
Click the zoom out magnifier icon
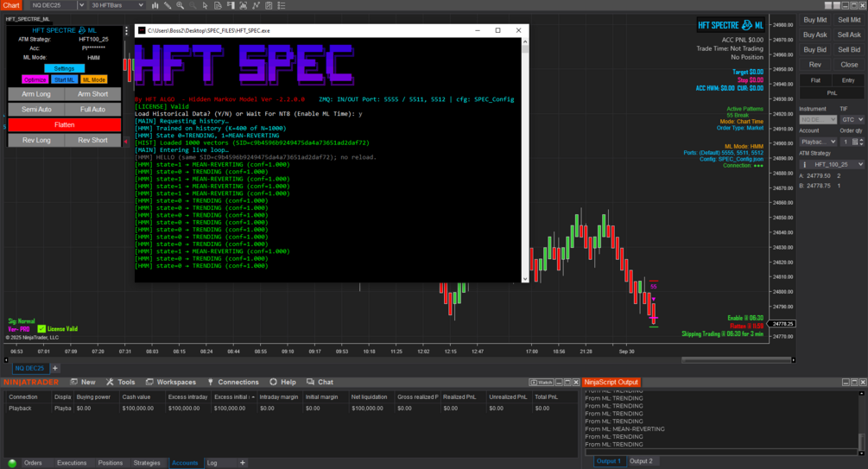click(x=193, y=5)
